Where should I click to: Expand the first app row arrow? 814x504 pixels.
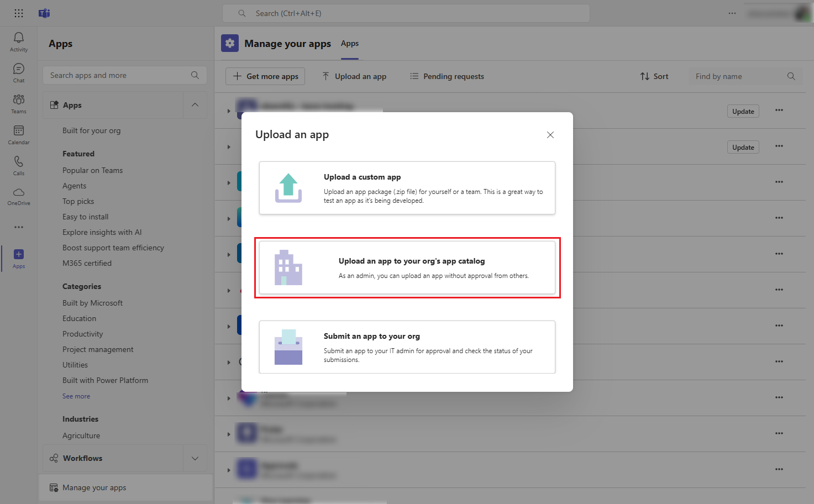pyautogui.click(x=229, y=110)
